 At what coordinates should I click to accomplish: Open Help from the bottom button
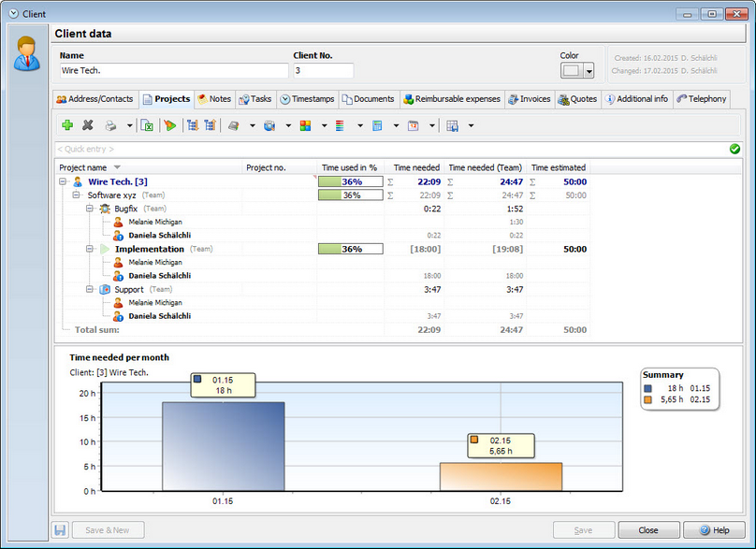click(714, 530)
